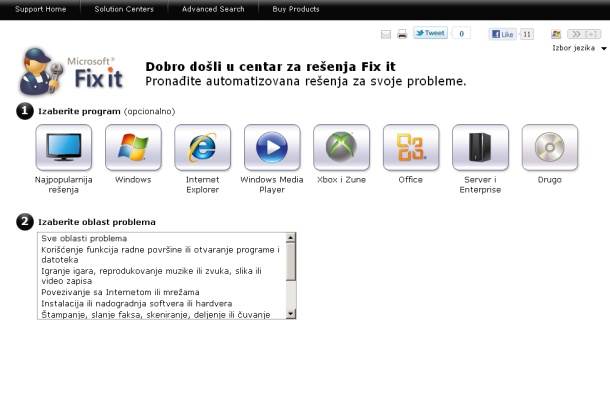
Task: Open the Izbor jezika language dropdown
Action: (579, 48)
